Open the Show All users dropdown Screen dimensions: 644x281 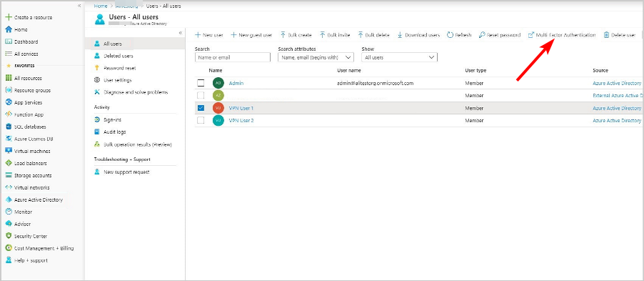400,57
